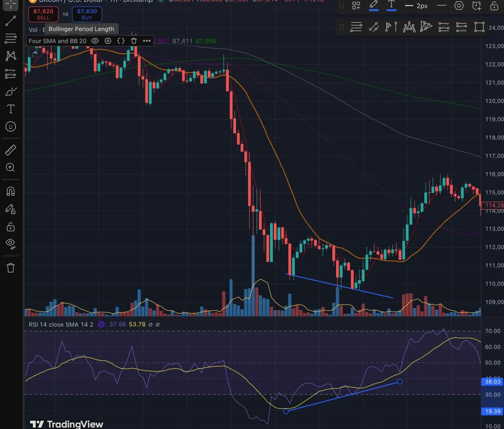Click the Four SMA and BB 20 title
The image size is (504, 429).
58,41
